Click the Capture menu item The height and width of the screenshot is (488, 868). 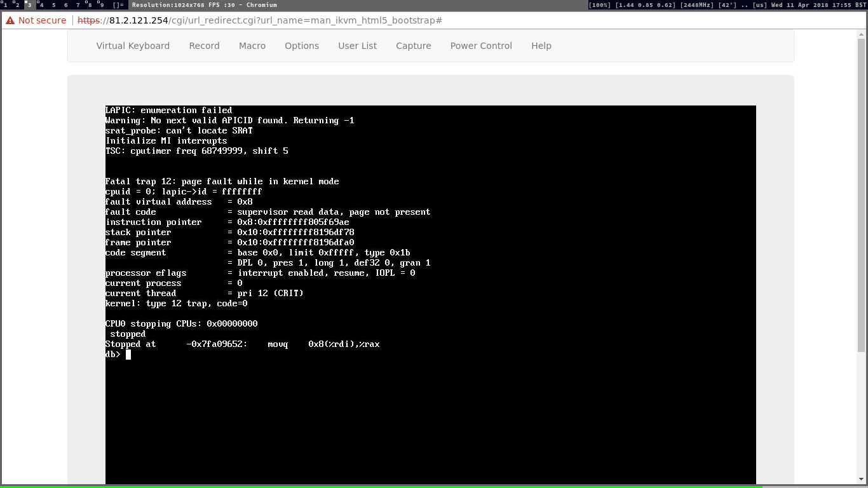point(413,46)
